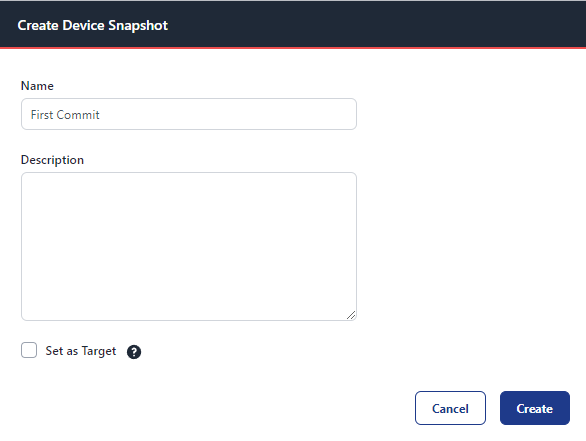Enable the Set as Target checkbox

coord(29,350)
